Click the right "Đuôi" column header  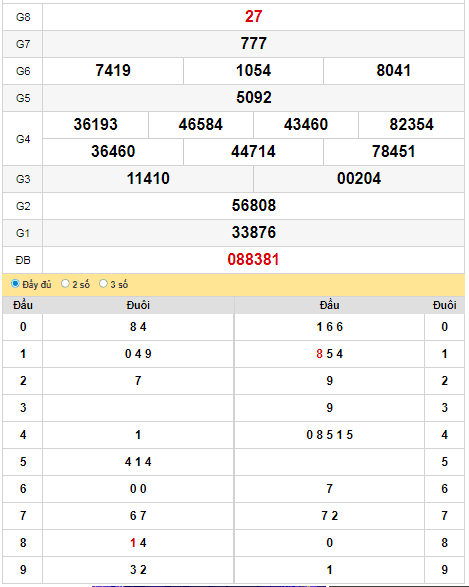444,305
